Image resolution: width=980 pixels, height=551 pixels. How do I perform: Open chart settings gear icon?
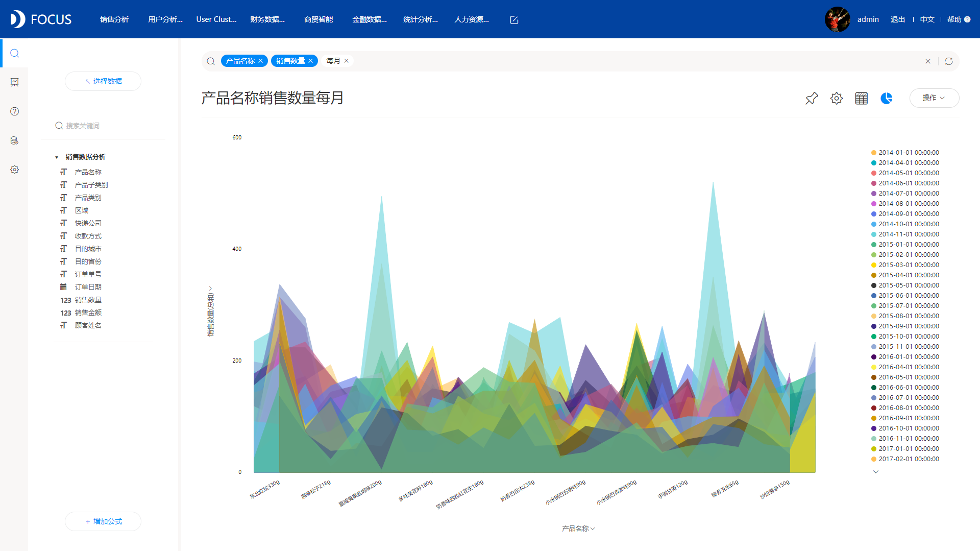pyautogui.click(x=836, y=98)
